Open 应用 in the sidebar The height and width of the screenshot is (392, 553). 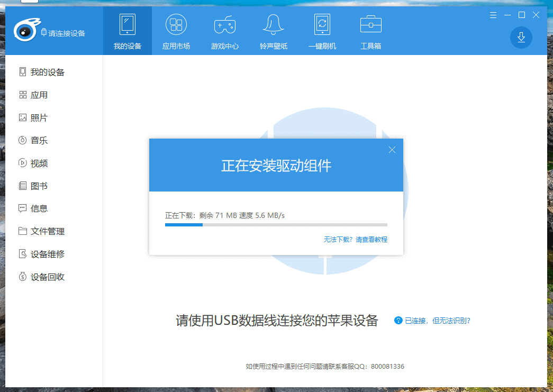coord(39,95)
